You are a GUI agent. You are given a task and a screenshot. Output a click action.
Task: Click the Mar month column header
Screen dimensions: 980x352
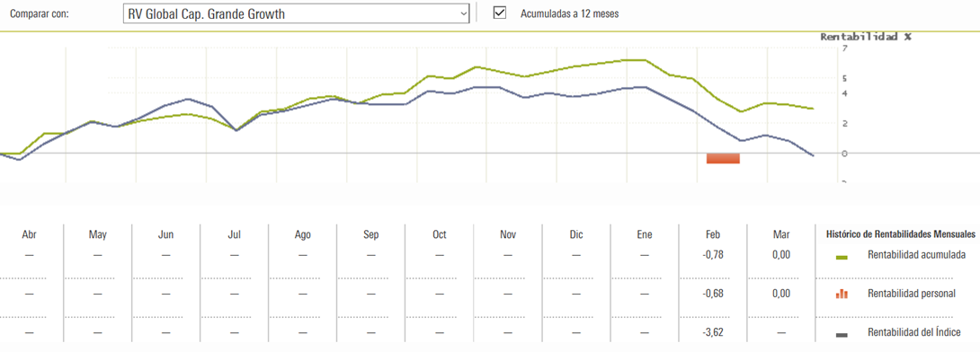tap(781, 234)
